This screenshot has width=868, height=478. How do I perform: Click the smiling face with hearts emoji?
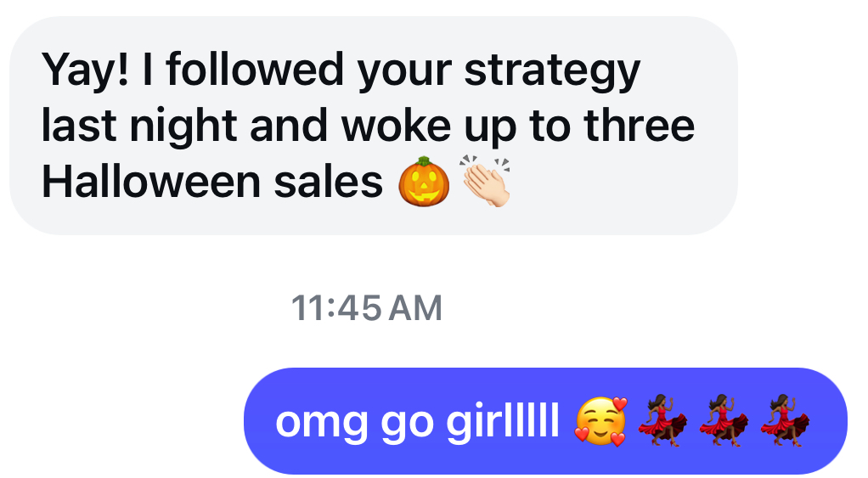pos(601,422)
